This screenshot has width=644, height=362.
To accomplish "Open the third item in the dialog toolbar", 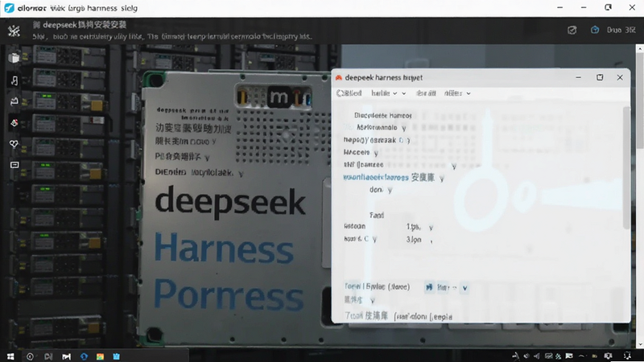I will tap(426, 93).
